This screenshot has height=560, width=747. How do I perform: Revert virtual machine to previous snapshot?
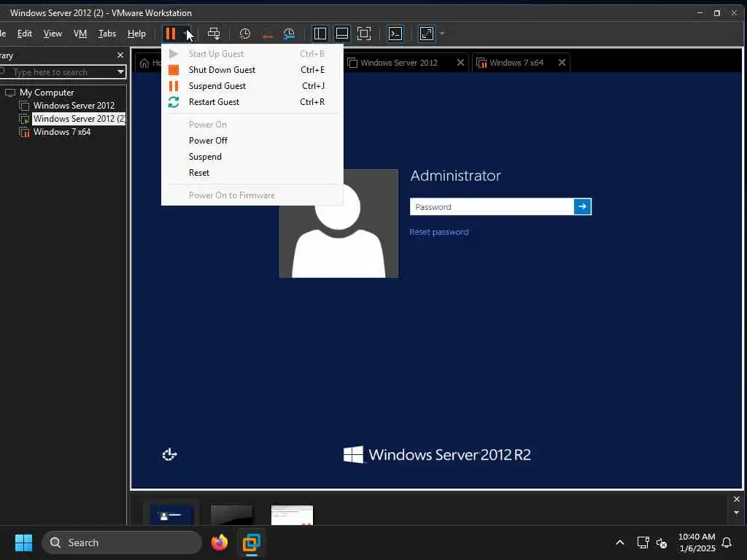pyautogui.click(x=267, y=34)
